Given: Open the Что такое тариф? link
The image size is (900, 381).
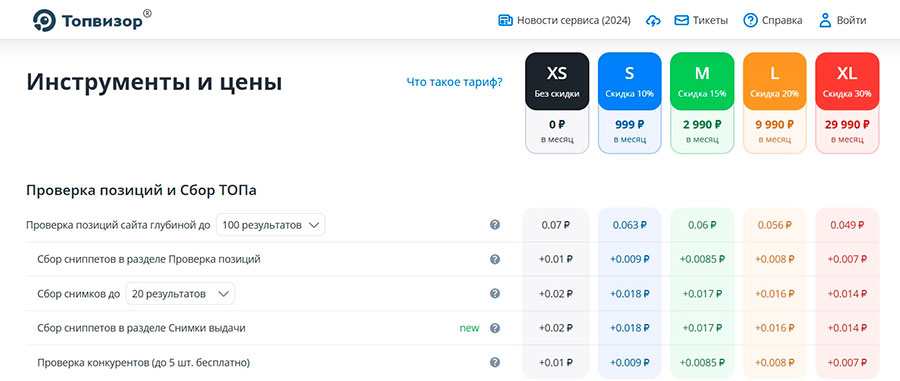Looking at the screenshot, I should pos(455,82).
